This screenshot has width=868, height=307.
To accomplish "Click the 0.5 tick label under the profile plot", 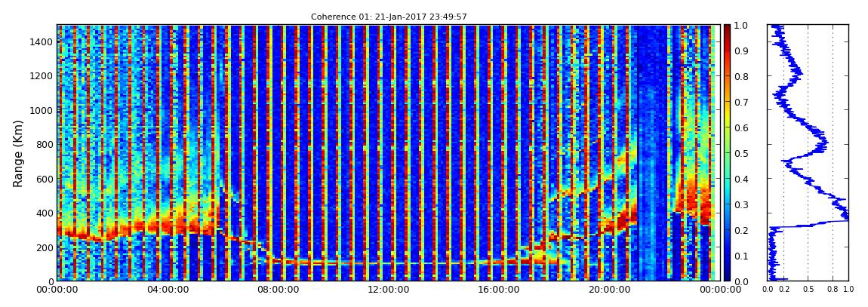I will [x=808, y=290].
